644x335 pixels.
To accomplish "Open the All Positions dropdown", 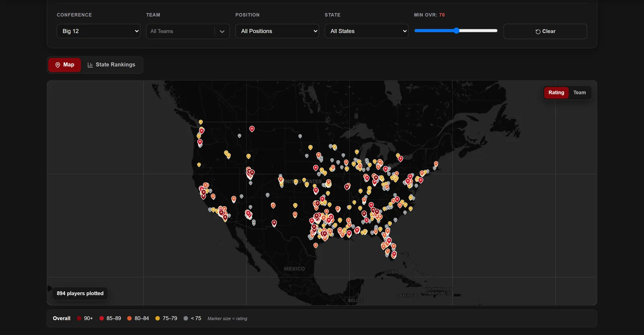I will [277, 31].
